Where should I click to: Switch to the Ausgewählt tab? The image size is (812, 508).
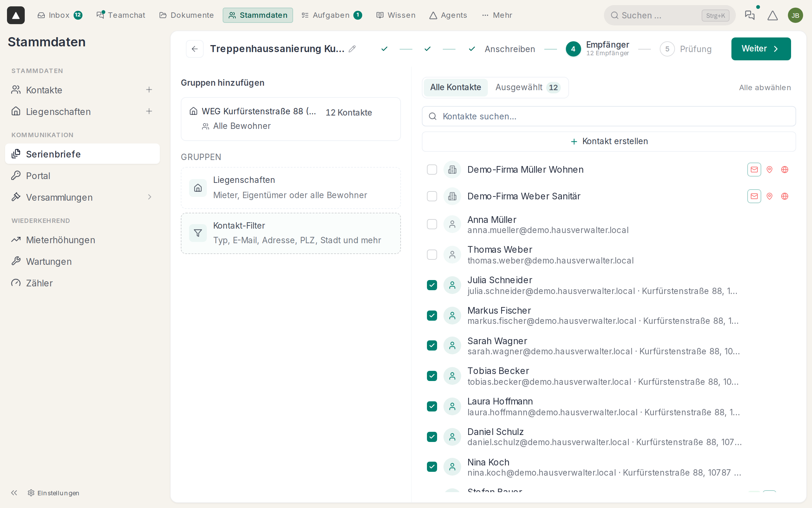coord(527,87)
